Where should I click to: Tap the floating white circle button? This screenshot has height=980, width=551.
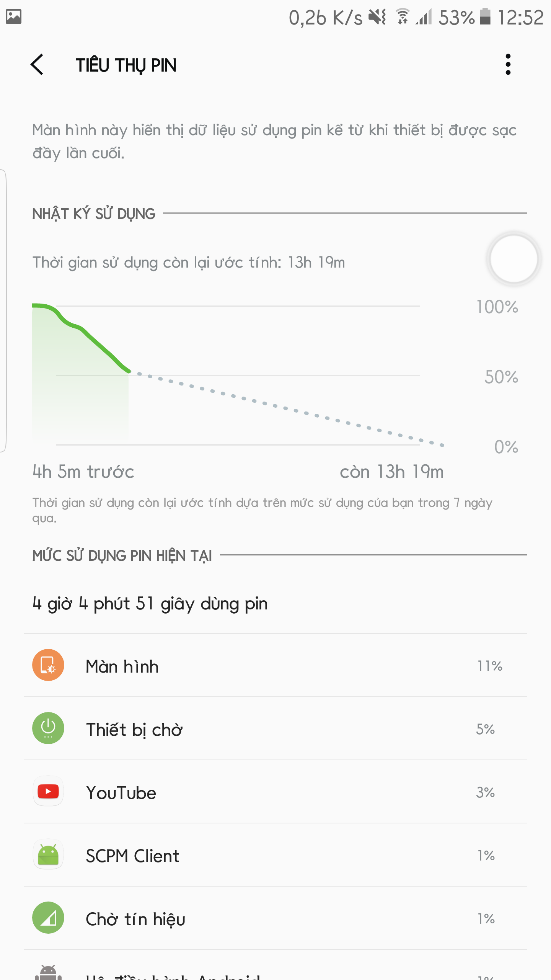click(514, 259)
